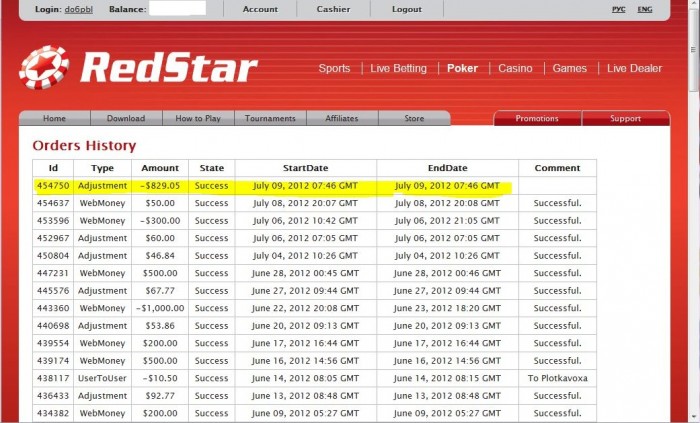This screenshot has width=700, height=423.
Task: Click the Orders History heading
Action: tap(84, 145)
